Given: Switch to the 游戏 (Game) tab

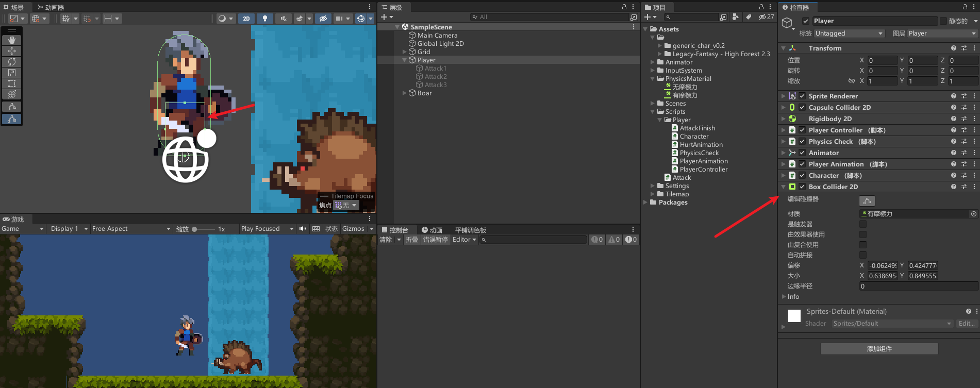Looking at the screenshot, I should [x=13, y=219].
